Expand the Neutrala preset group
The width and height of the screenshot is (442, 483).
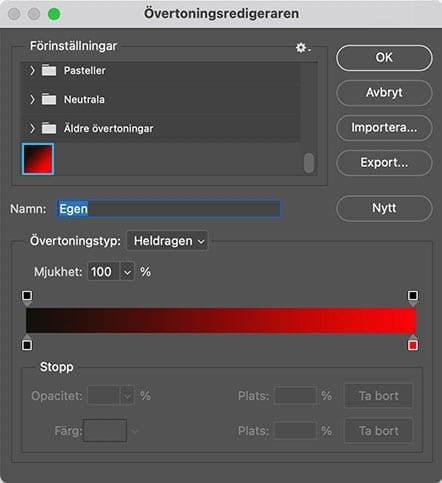tap(32, 99)
